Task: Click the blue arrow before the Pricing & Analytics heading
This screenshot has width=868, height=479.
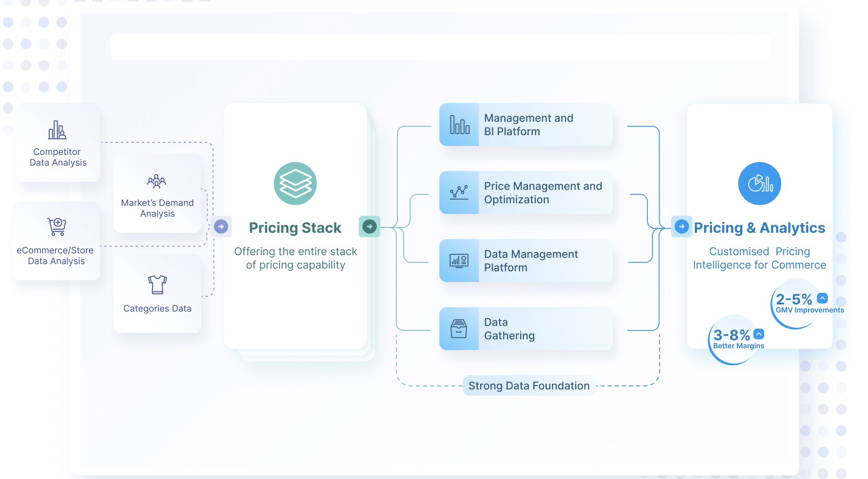Action: point(681,227)
